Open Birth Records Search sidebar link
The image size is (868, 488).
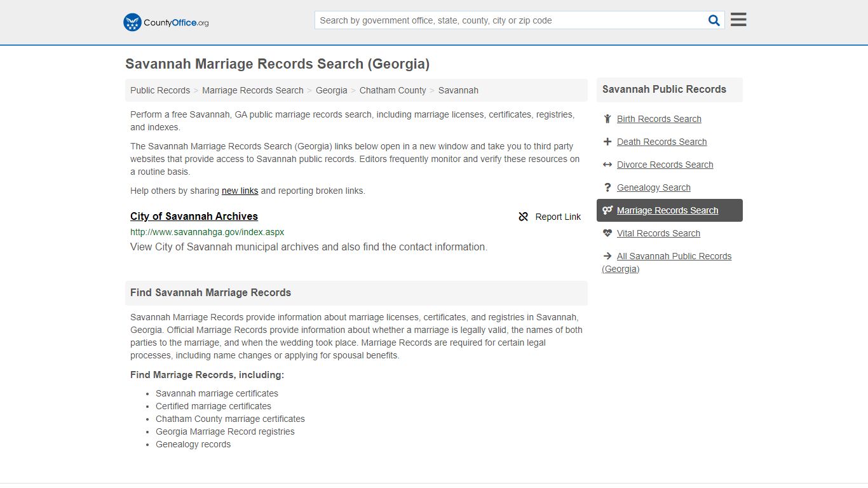[659, 119]
